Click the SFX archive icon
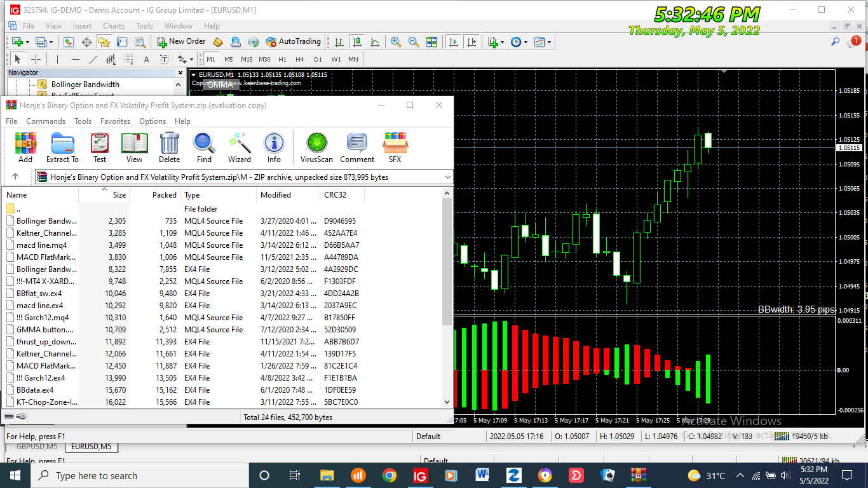This screenshot has height=488, width=868. click(395, 147)
